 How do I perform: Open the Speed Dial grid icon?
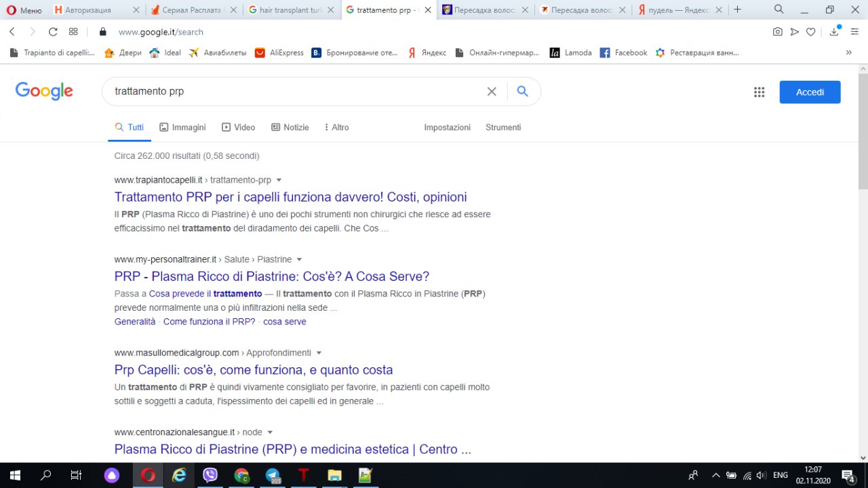point(73,32)
